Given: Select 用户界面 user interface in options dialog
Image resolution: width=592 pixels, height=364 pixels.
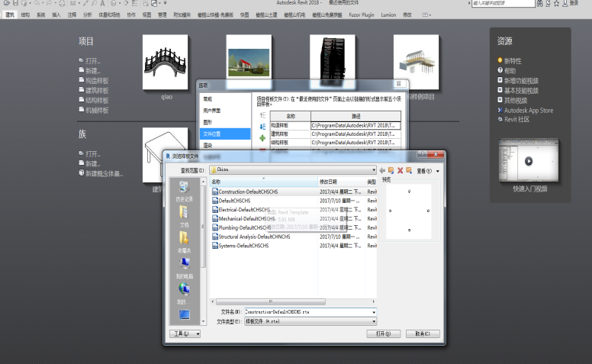Looking at the screenshot, I should click(x=224, y=111).
